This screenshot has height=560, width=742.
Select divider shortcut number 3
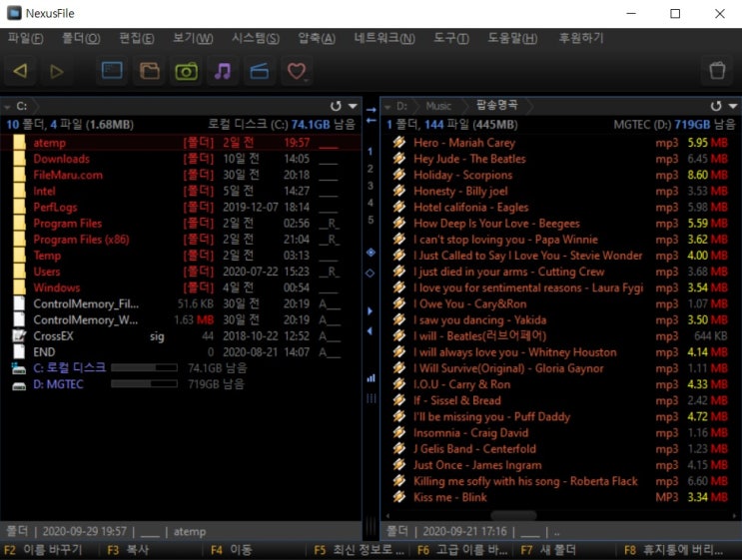(371, 186)
